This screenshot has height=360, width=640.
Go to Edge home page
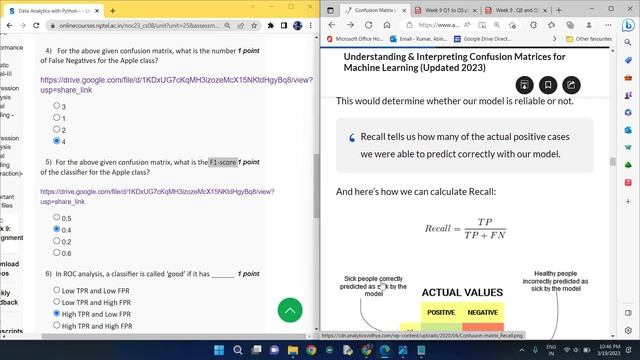point(387,25)
